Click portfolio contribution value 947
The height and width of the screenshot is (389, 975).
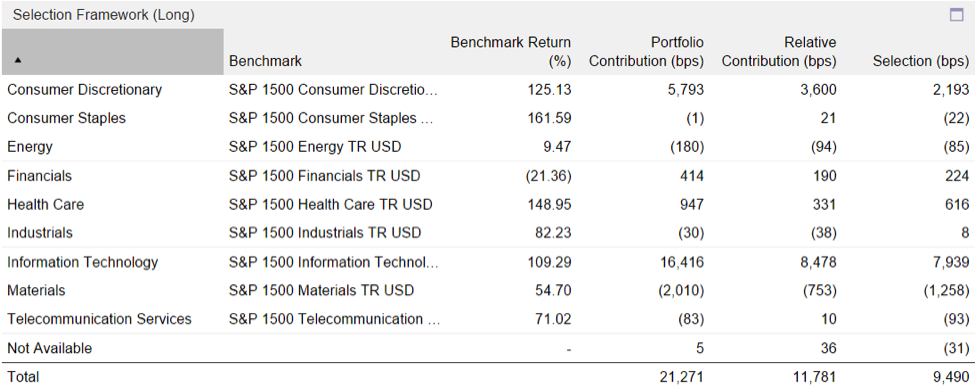coord(691,204)
